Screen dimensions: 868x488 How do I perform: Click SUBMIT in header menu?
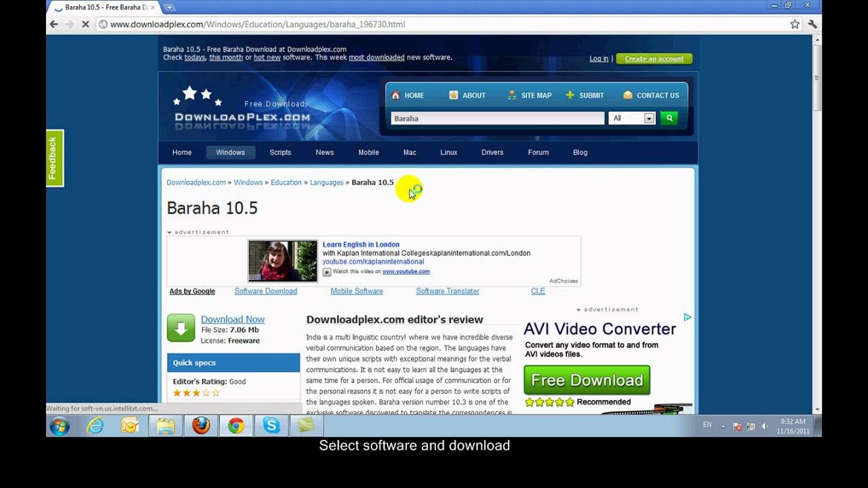coord(585,96)
